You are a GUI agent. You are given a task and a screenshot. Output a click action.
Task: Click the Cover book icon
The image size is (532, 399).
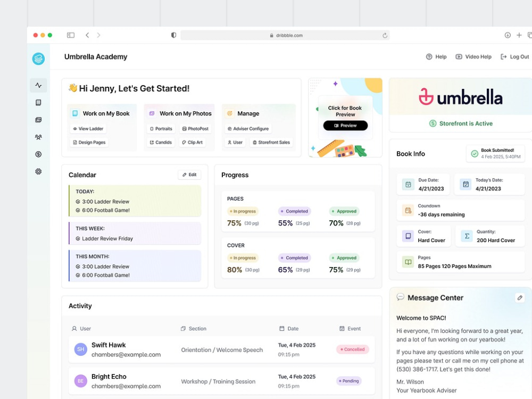(x=408, y=236)
